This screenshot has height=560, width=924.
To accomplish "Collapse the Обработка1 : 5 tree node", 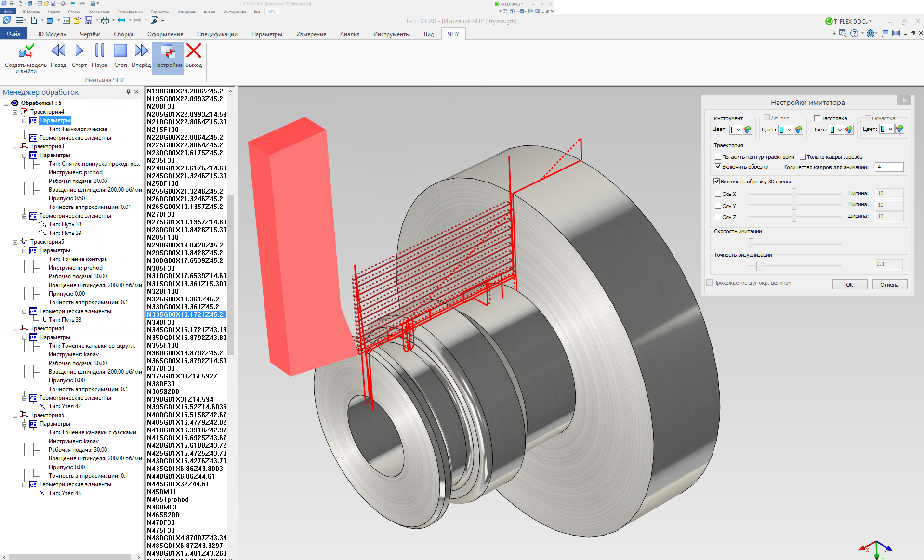I will click(6, 103).
